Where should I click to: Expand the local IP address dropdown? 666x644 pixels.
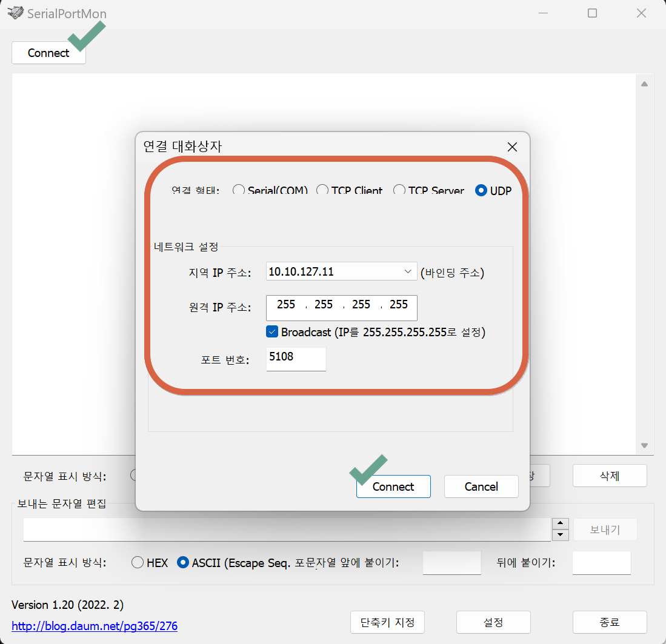(x=408, y=272)
